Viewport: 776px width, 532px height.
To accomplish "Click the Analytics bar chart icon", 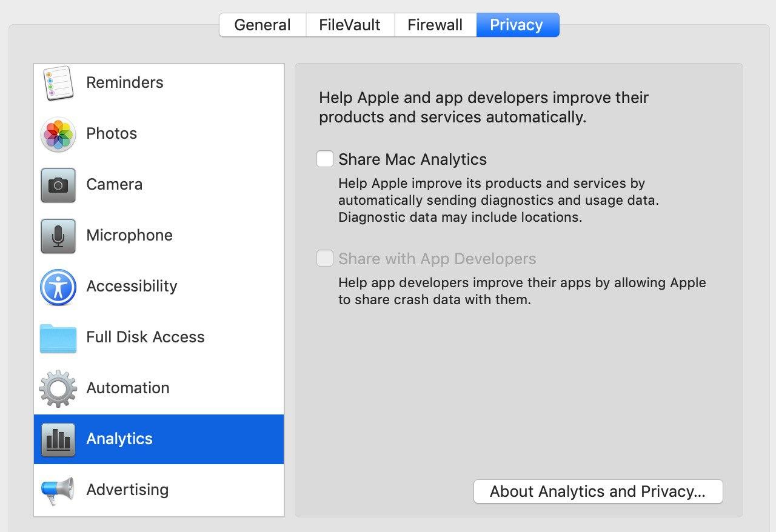I will (x=58, y=440).
